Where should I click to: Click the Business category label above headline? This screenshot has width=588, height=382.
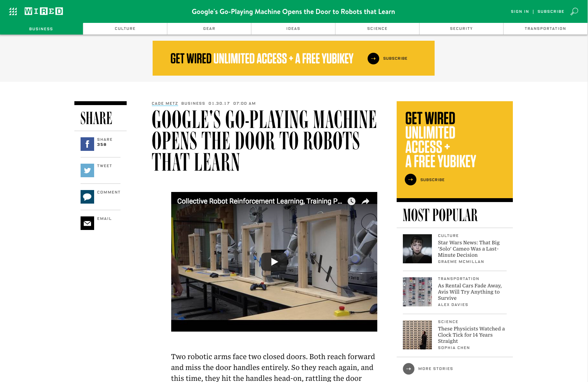coord(193,104)
